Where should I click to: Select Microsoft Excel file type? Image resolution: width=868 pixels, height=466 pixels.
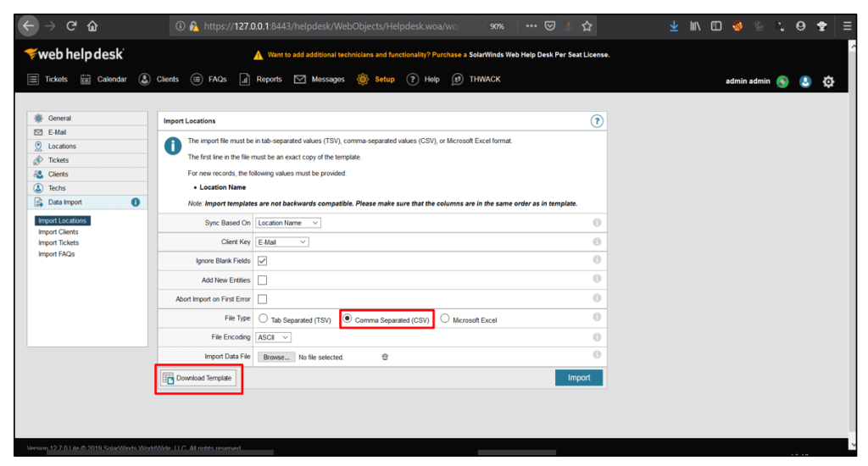coord(444,319)
